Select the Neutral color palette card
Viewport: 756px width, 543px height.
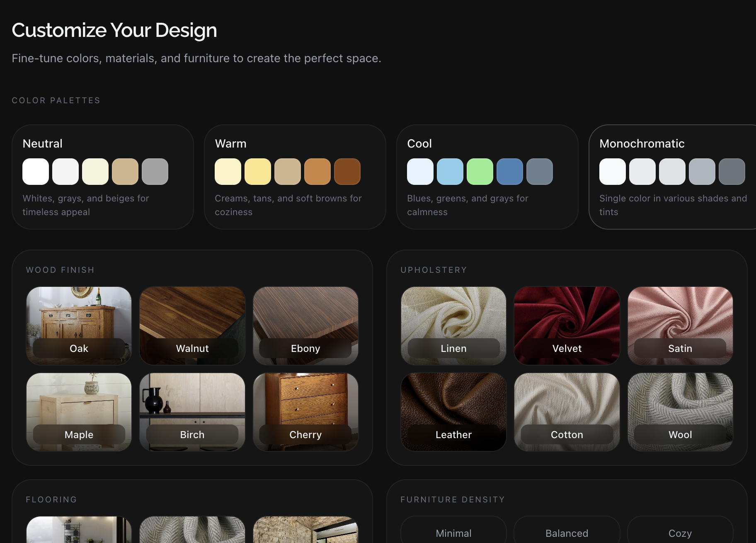103,177
